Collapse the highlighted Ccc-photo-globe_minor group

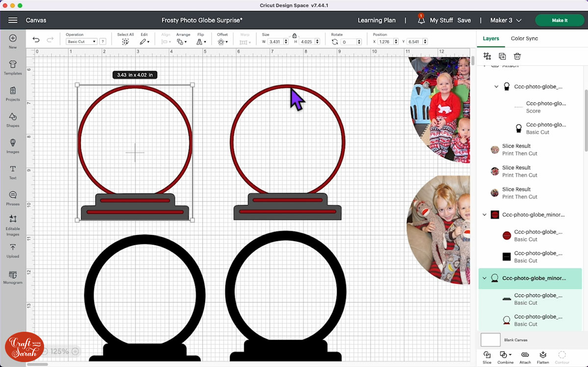[485, 278]
